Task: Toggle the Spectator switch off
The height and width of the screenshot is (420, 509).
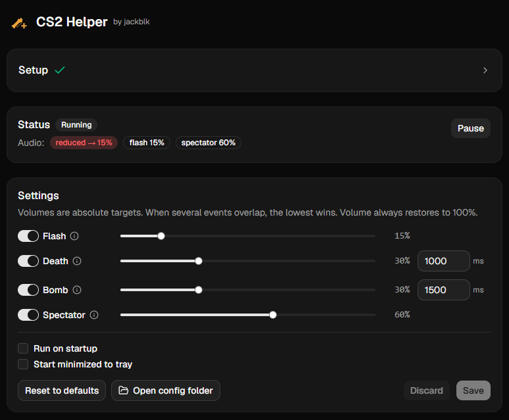Action: click(x=28, y=315)
